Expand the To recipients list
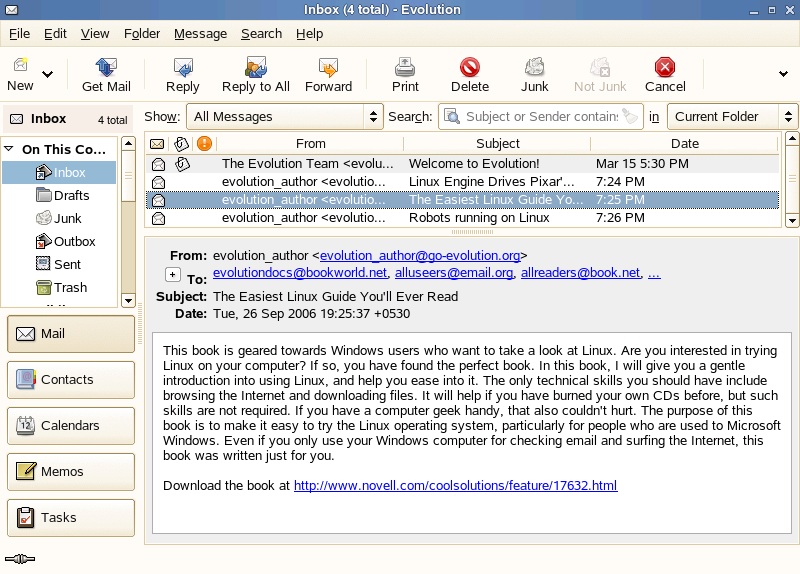This screenshot has width=800, height=574. [x=172, y=274]
